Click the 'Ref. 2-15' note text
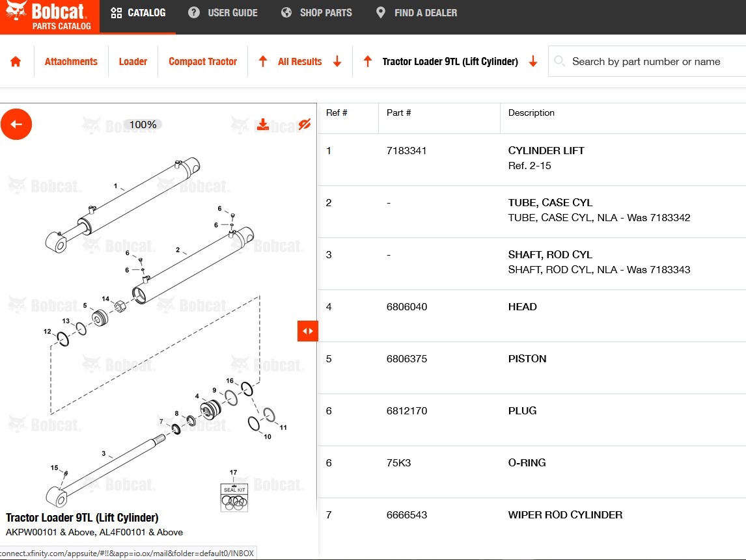The height and width of the screenshot is (560, 746). [529, 166]
